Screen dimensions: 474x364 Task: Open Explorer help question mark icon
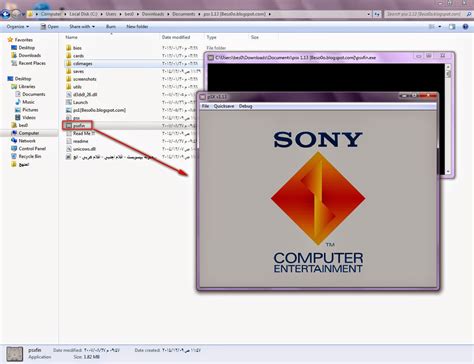465,27
